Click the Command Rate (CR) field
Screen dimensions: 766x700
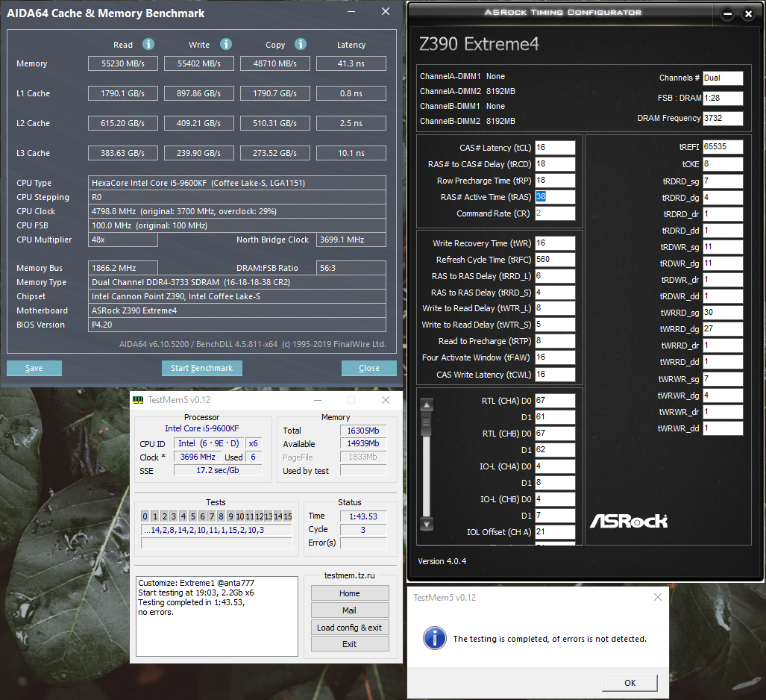pyautogui.click(x=555, y=213)
